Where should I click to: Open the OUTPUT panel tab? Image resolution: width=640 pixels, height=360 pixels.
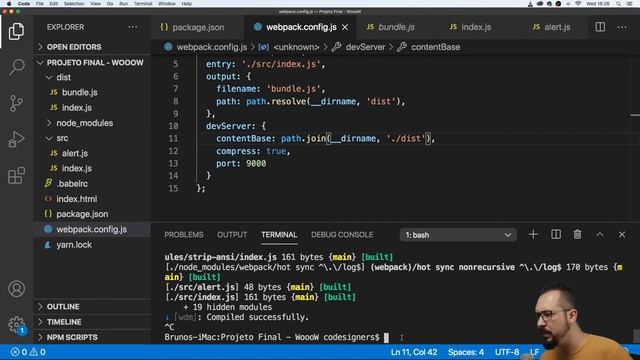[232, 235]
